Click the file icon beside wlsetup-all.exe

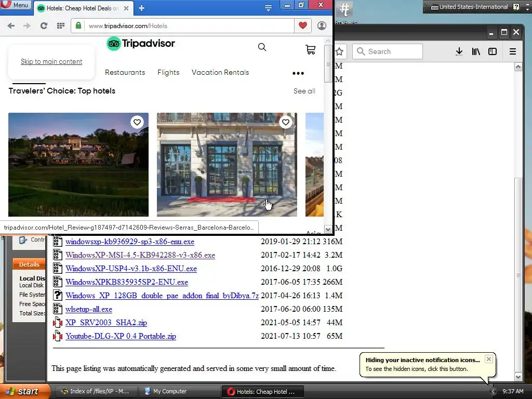58,309
